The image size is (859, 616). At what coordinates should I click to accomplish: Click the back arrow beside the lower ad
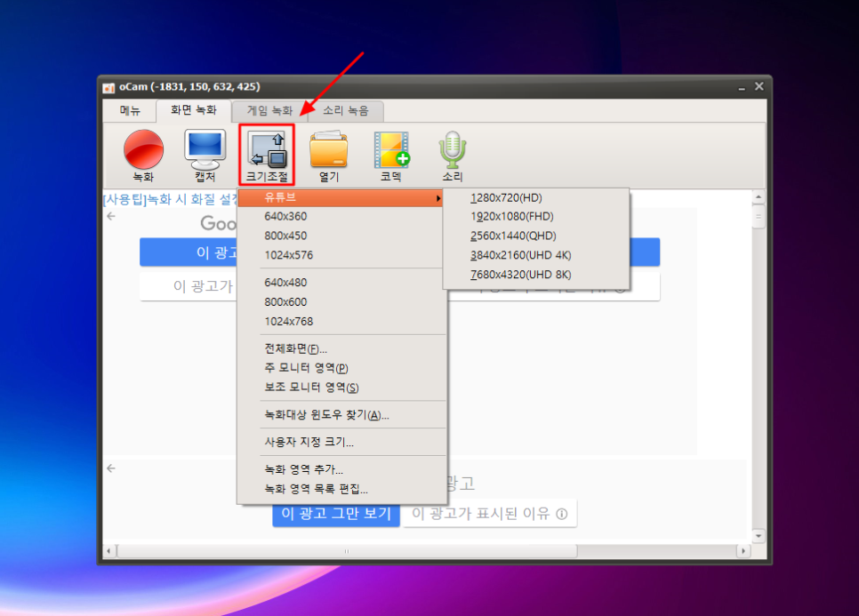click(111, 468)
